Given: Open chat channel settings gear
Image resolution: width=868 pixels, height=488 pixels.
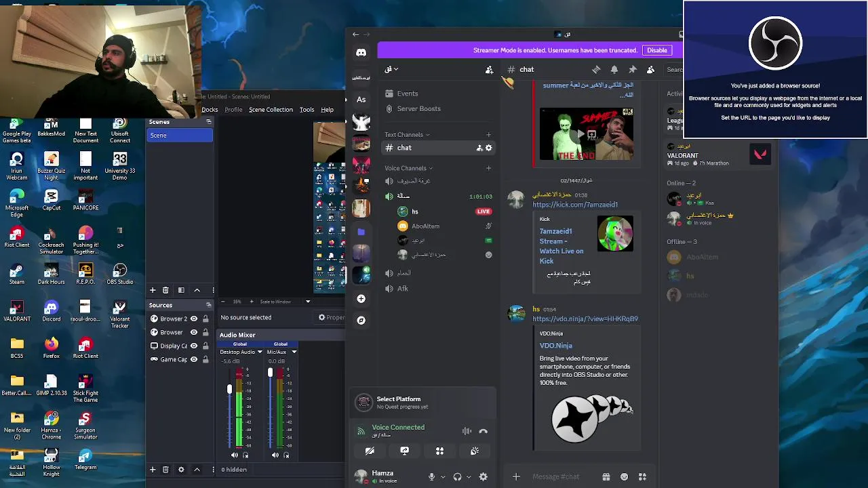Looking at the screenshot, I should pyautogui.click(x=489, y=148).
